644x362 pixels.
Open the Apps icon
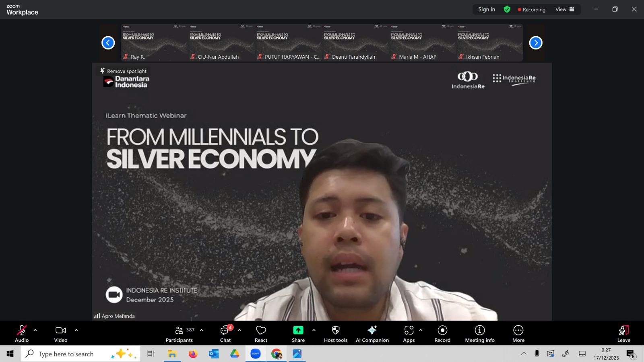[409, 334]
